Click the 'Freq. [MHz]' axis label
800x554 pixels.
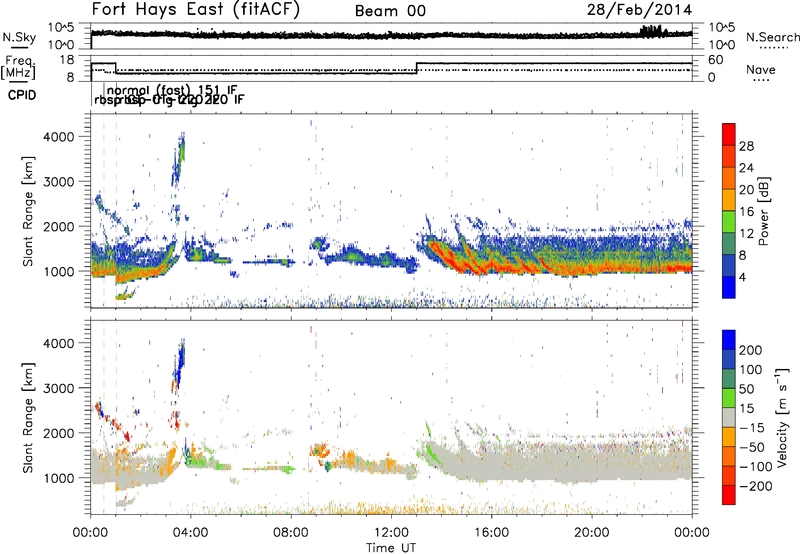[18, 67]
